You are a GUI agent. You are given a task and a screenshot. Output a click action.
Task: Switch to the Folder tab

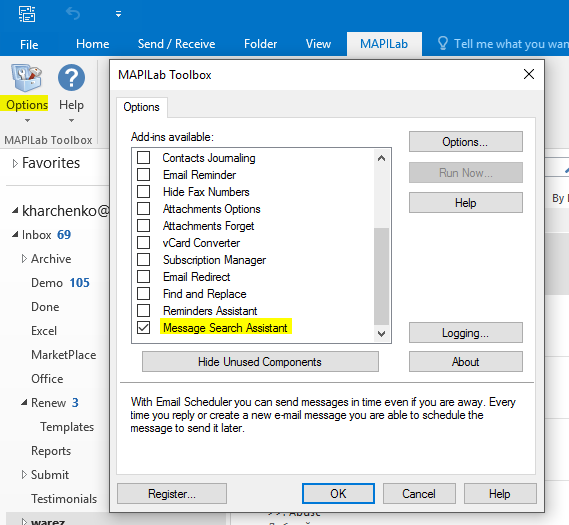[x=260, y=44]
